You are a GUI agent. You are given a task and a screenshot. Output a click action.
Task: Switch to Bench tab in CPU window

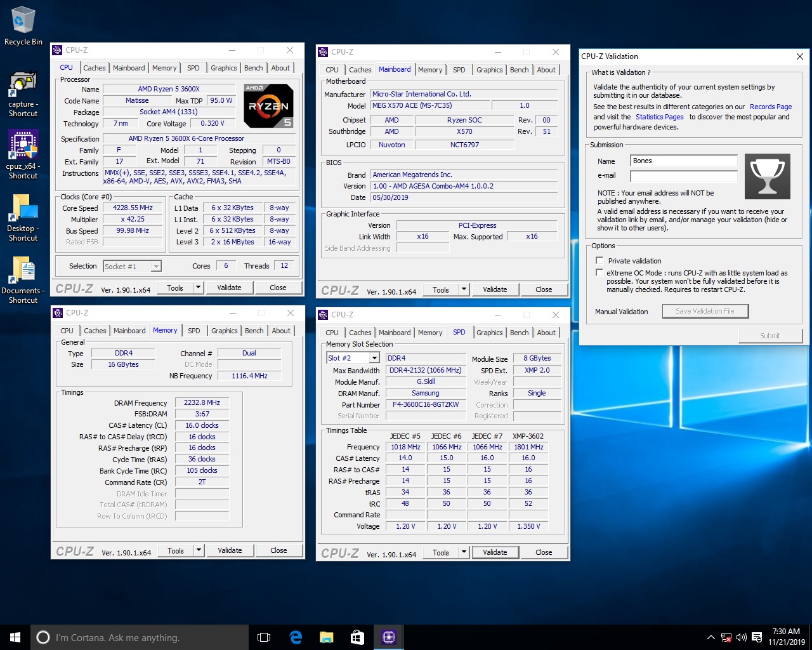(x=253, y=68)
